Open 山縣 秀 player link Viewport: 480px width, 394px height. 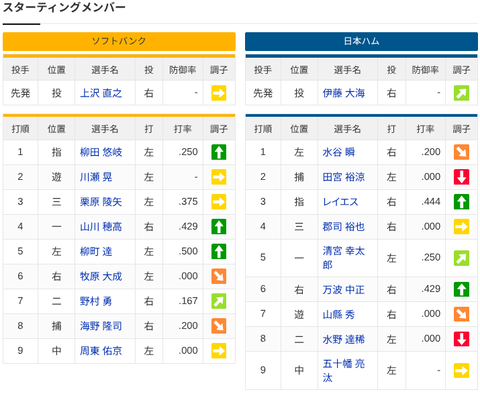[x=339, y=314]
